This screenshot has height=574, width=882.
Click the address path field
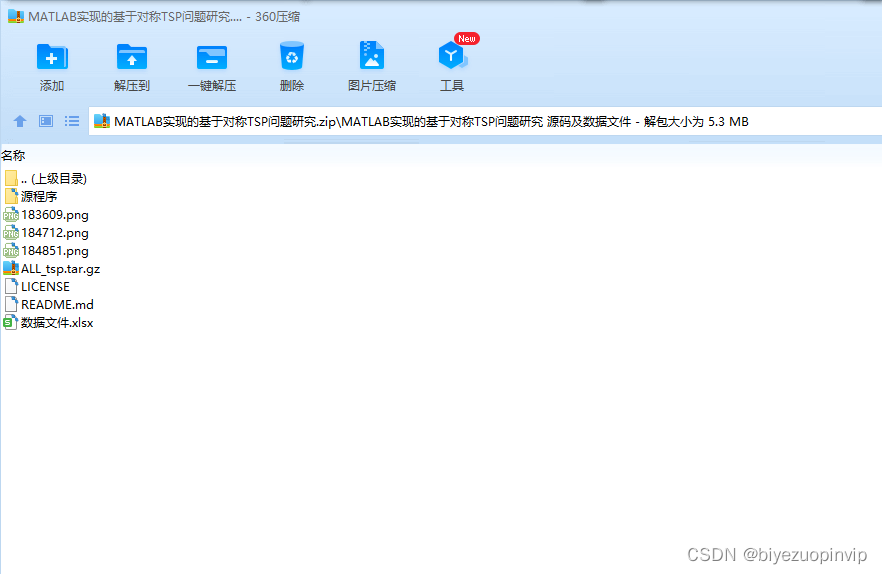point(485,121)
